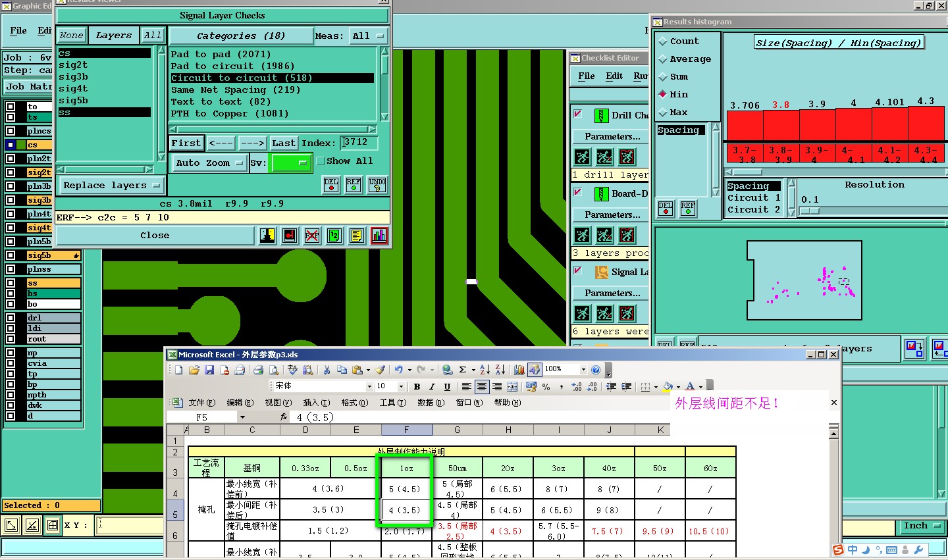948x560 pixels.
Task: Click the red 3.8 histogram bar
Action: pos(781,126)
